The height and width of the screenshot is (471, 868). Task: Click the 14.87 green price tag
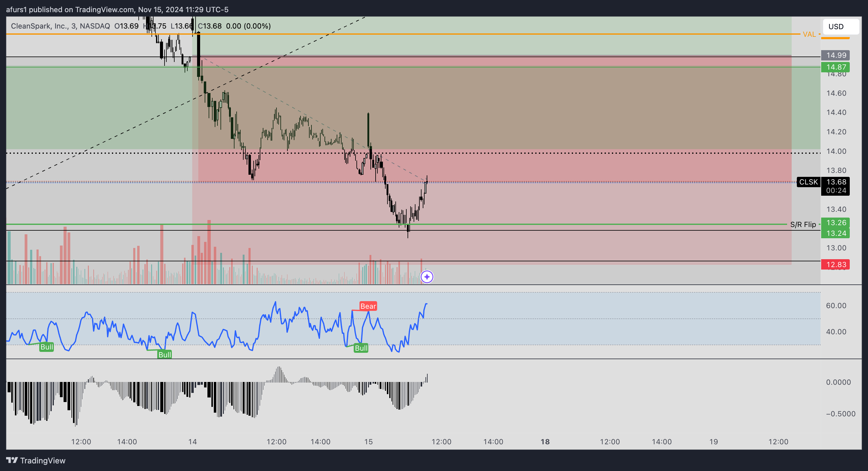click(835, 67)
